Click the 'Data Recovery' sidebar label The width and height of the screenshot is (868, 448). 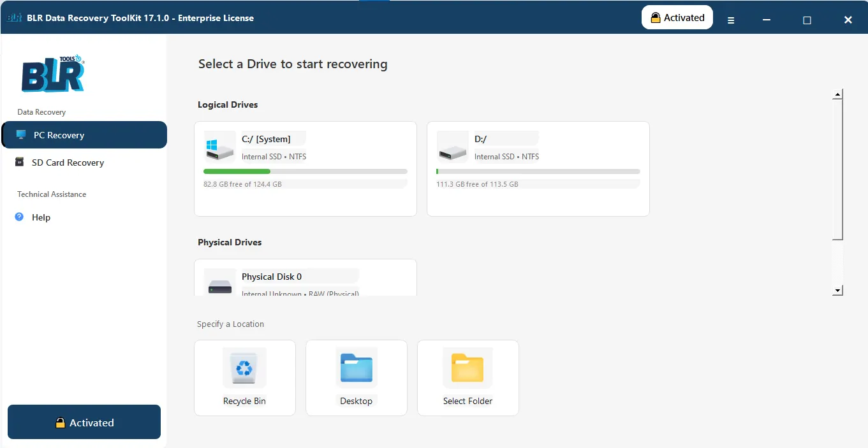click(41, 112)
